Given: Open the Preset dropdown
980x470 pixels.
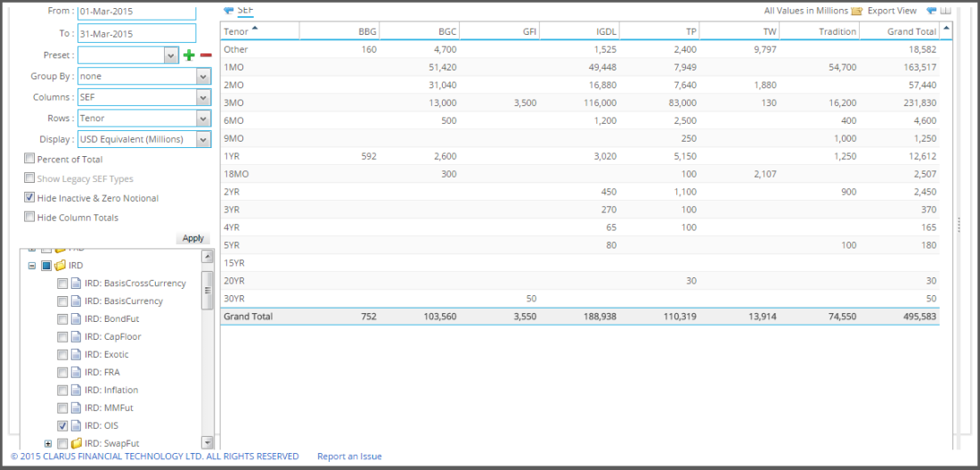Looking at the screenshot, I should [x=172, y=55].
